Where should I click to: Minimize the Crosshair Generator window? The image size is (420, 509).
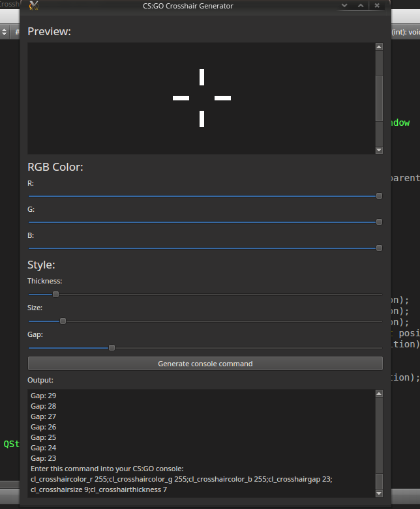(x=344, y=5)
